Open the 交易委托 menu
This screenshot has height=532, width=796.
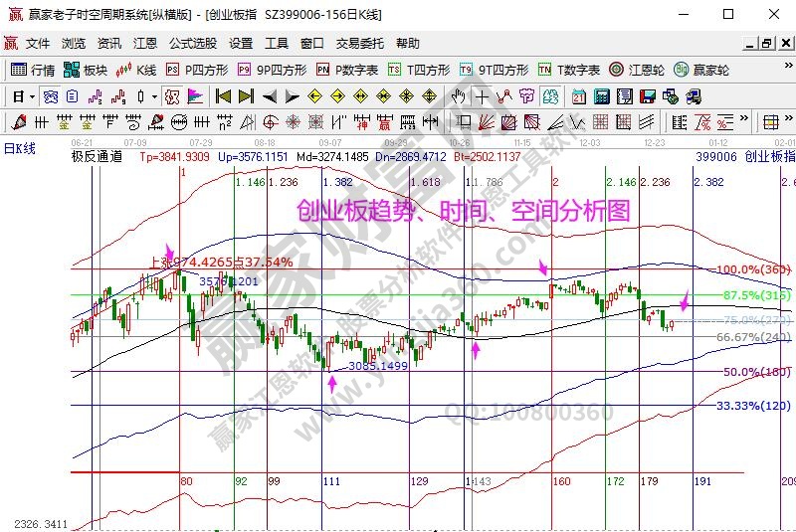pyautogui.click(x=359, y=44)
